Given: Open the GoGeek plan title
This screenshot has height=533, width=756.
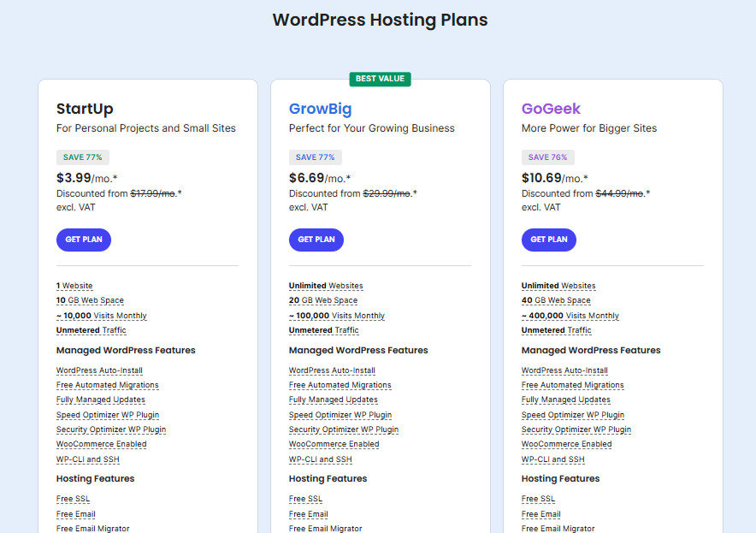Looking at the screenshot, I should [x=551, y=109].
